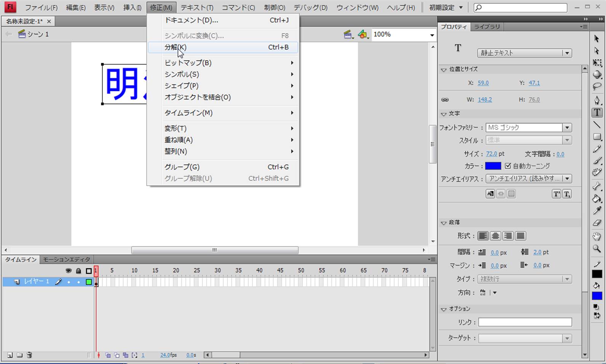Viewport: 606px width, 364px height.
Task: Select the Zoom magnifier tool
Action: (597, 249)
